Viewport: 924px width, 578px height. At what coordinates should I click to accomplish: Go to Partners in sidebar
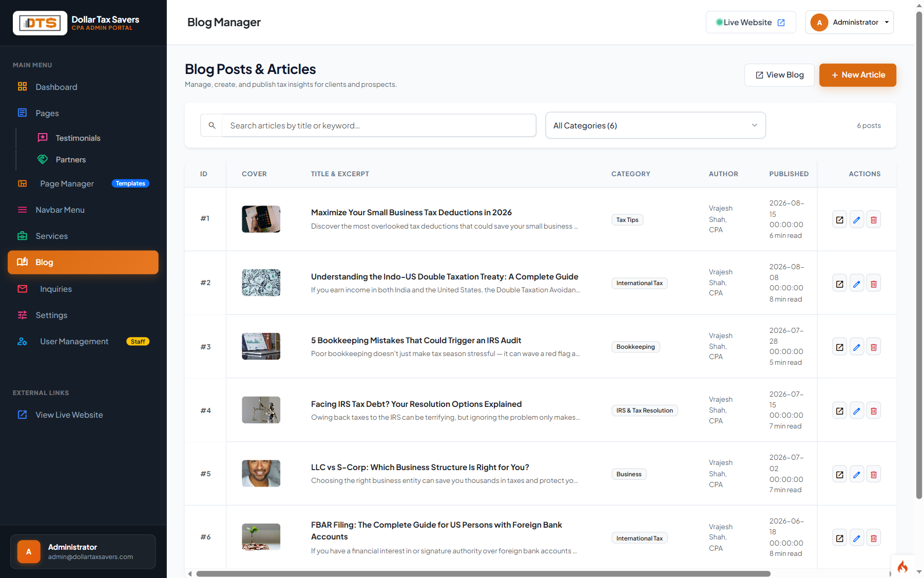tap(71, 159)
